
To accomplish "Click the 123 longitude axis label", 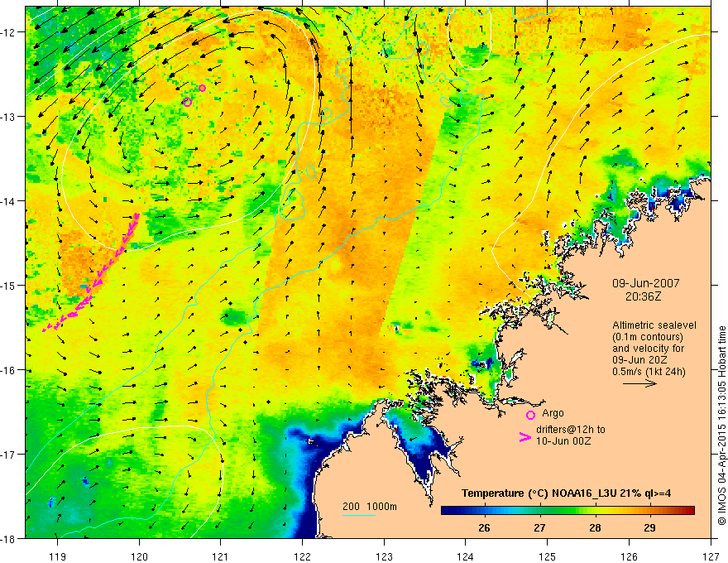I will pos(384,556).
